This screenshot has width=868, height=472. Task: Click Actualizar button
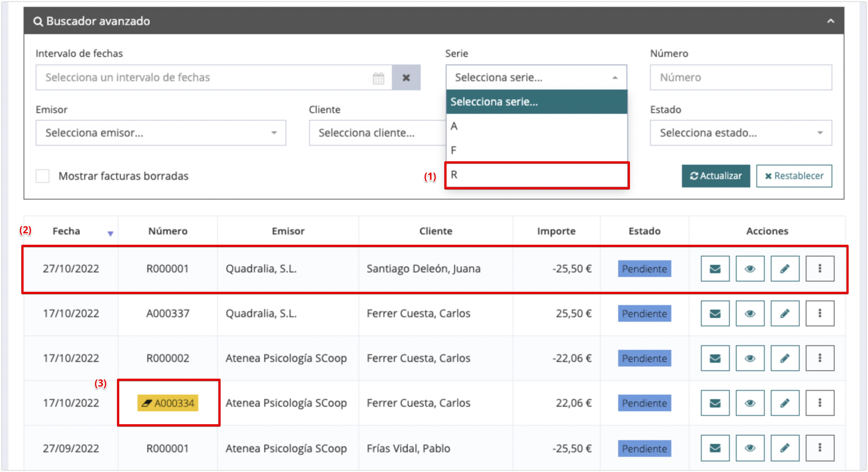click(716, 176)
